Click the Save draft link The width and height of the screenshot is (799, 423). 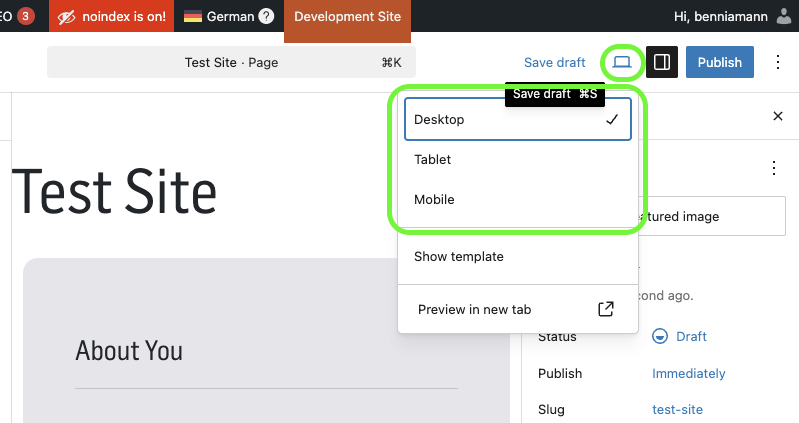(x=555, y=62)
